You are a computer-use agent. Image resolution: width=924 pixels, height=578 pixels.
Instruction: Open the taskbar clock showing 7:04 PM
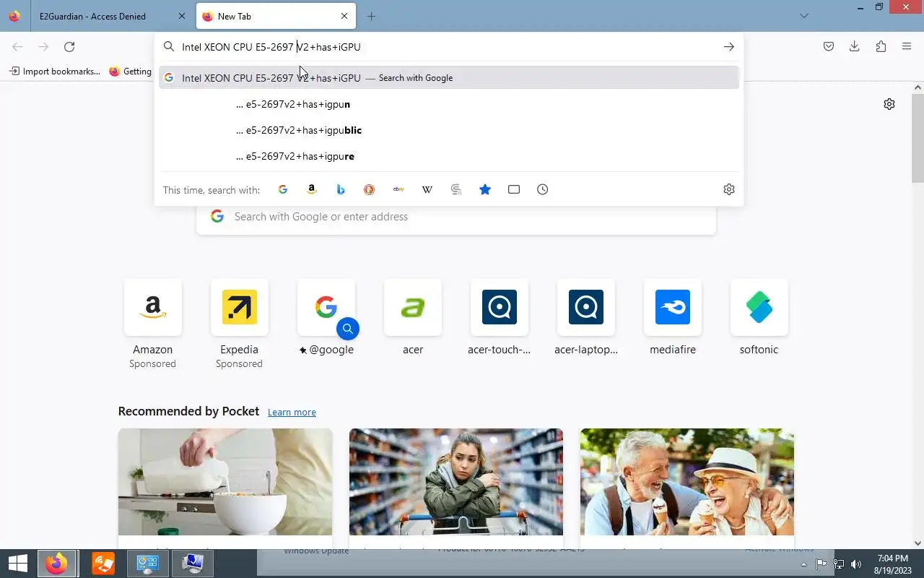point(893,564)
